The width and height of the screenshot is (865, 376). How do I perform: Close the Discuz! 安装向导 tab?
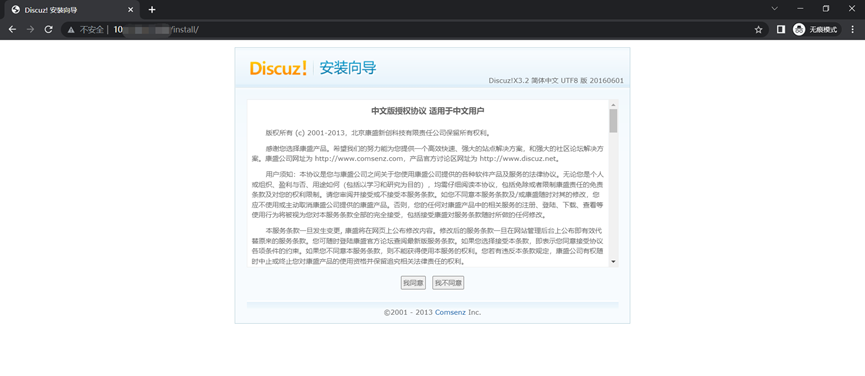click(130, 9)
